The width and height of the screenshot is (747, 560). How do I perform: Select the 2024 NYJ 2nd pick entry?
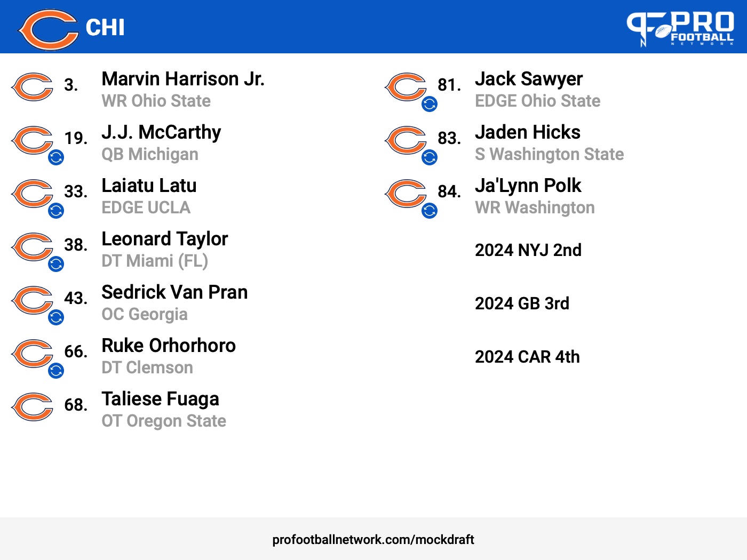pyautogui.click(x=528, y=250)
